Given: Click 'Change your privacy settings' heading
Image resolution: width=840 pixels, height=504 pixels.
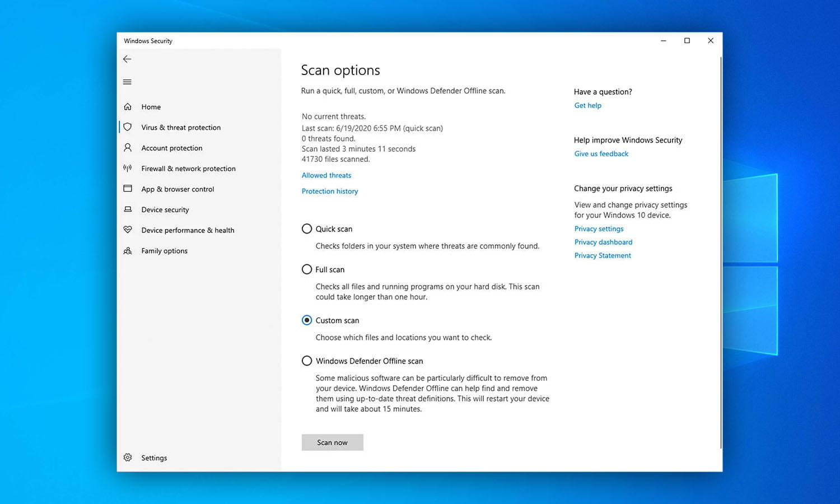Looking at the screenshot, I should 623,189.
